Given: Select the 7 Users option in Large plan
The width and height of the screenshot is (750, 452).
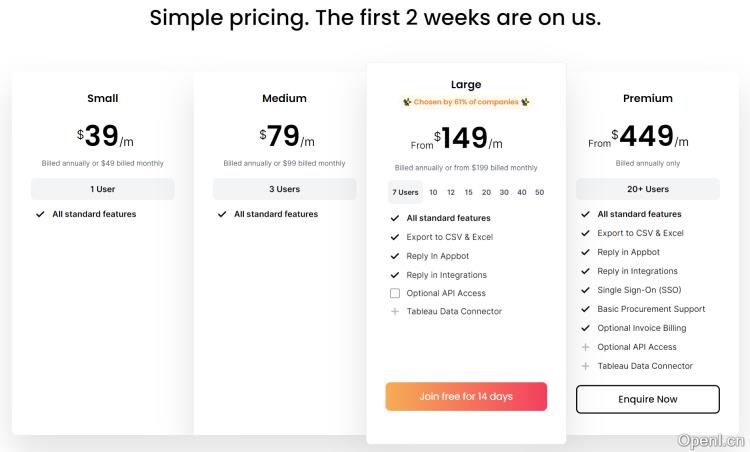Looking at the screenshot, I should click(405, 192).
